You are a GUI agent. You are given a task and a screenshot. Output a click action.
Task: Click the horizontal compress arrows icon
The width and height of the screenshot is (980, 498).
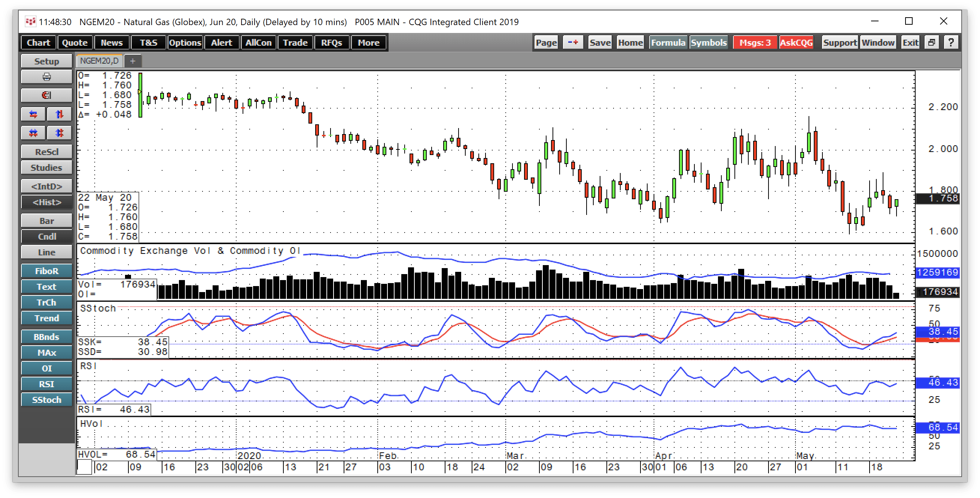33,133
